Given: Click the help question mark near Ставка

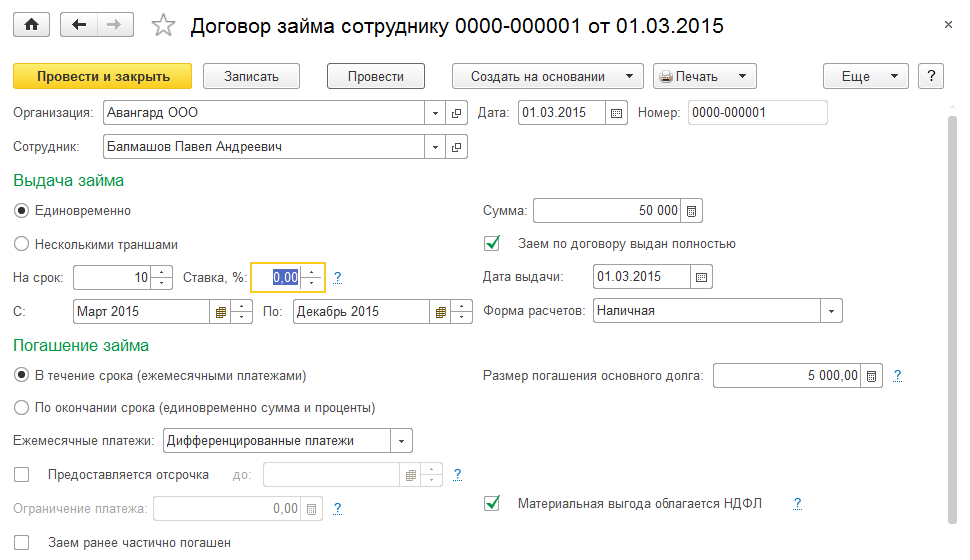Looking at the screenshot, I should pyautogui.click(x=337, y=277).
